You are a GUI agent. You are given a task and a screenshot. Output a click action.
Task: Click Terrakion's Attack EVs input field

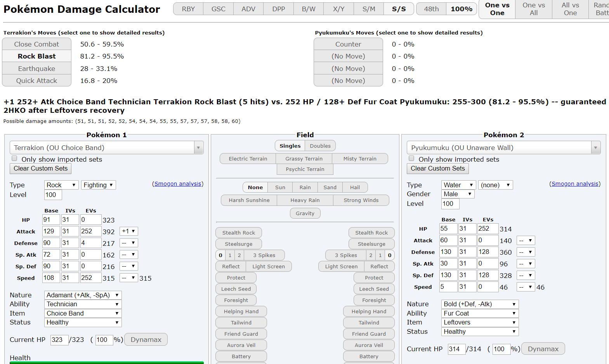coord(90,231)
